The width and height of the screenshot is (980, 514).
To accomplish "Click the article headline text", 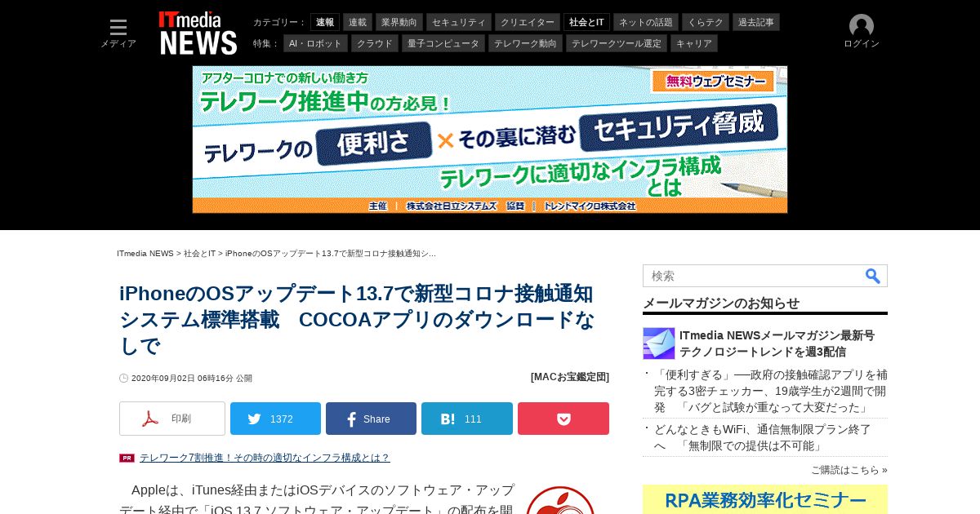I will pos(357,320).
